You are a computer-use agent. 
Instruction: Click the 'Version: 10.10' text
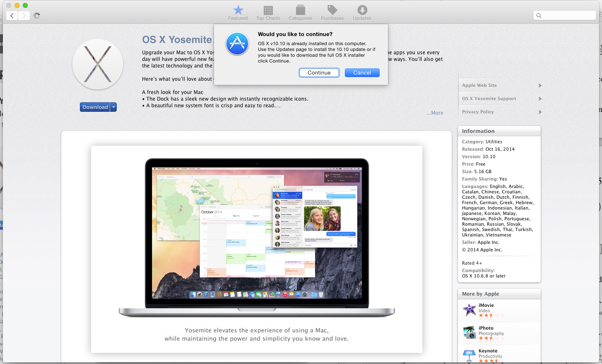(479, 157)
